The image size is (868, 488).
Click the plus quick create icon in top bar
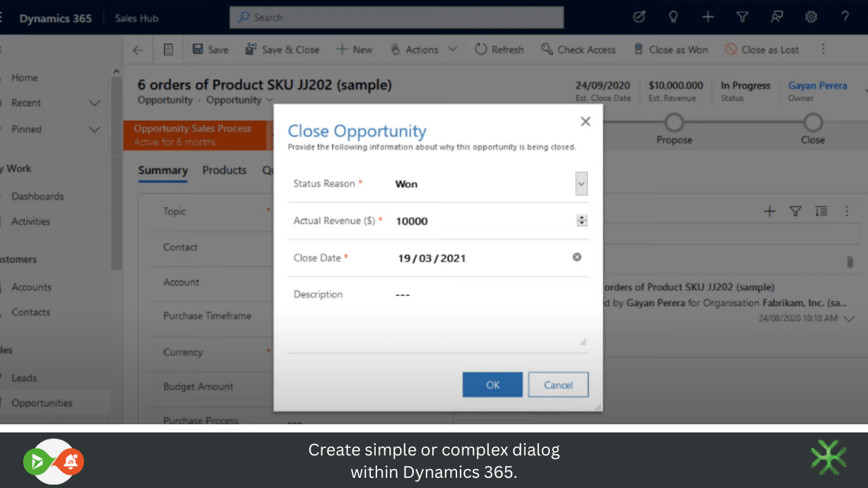click(x=708, y=18)
